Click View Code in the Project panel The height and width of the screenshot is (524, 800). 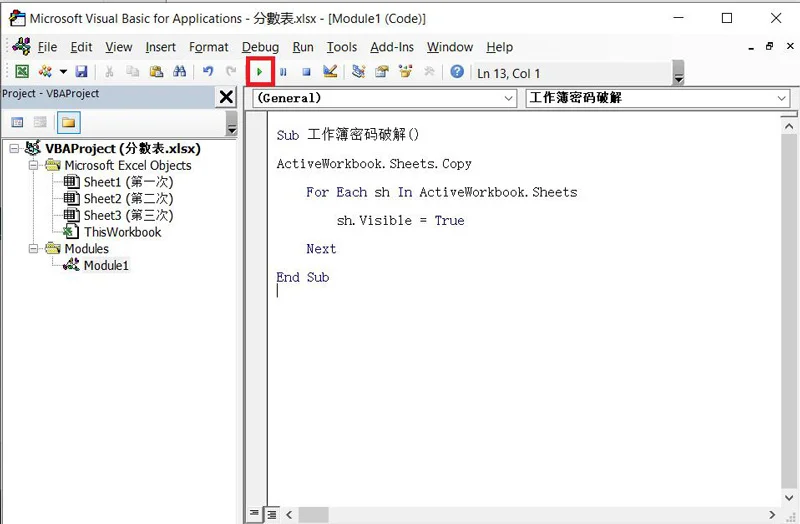point(17,123)
